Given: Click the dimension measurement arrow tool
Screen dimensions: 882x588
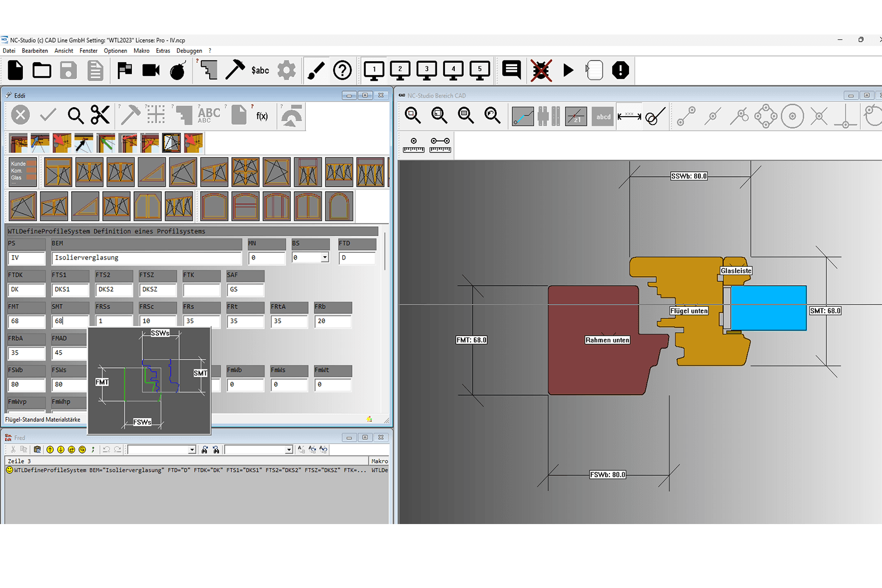Looking at the screenshot, I should (x=629, y=116).
